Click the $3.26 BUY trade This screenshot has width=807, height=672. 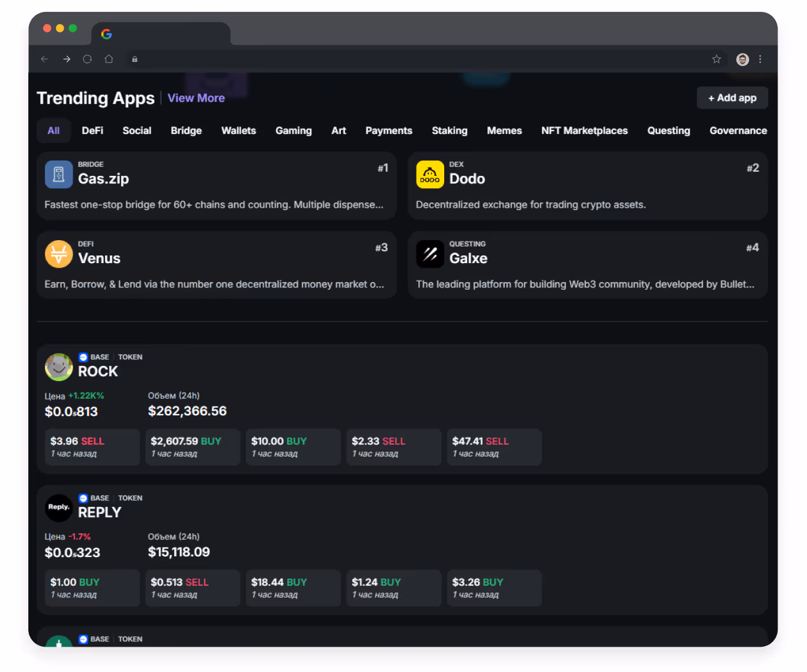point(494,588)
